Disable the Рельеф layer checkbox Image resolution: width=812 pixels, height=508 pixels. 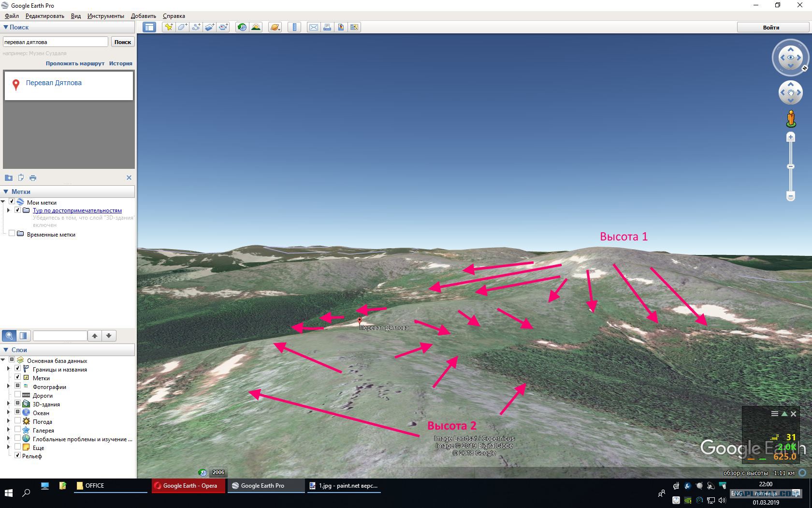tap(18, 455)
